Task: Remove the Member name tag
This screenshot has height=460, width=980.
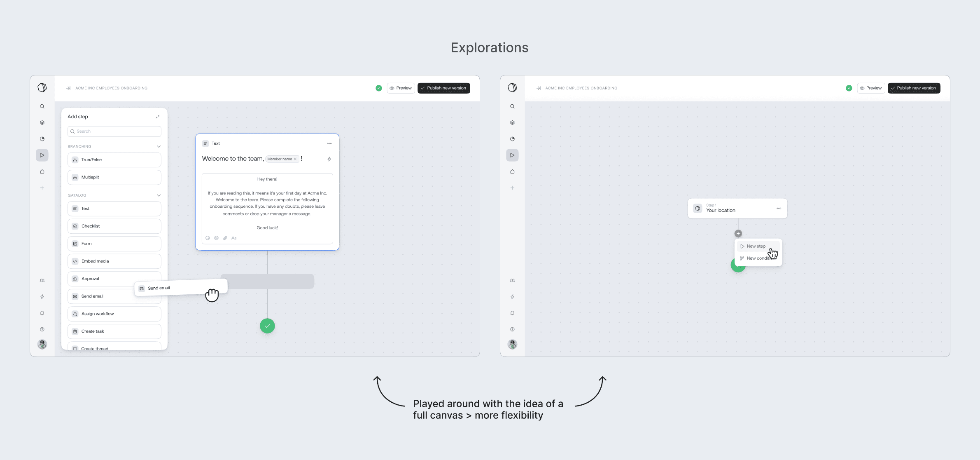Action: tap(295, 159)
